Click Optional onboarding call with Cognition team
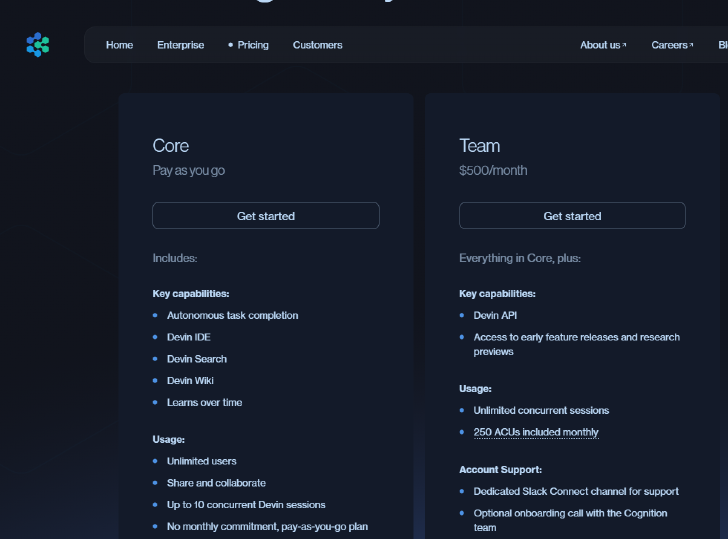 570,520
